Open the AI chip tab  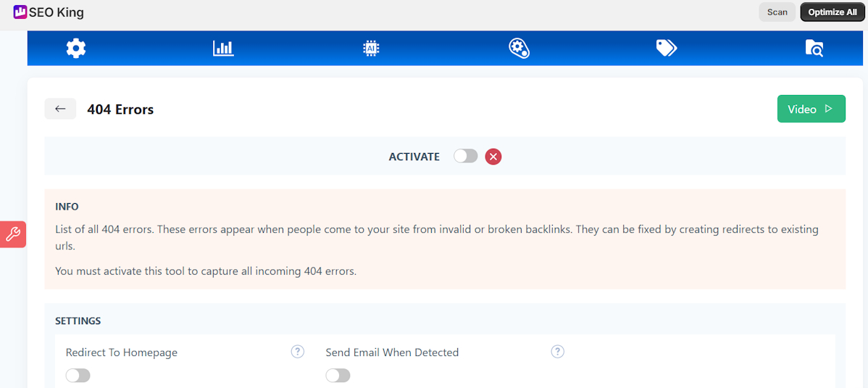pyautogui.click(x=371, y=49)
